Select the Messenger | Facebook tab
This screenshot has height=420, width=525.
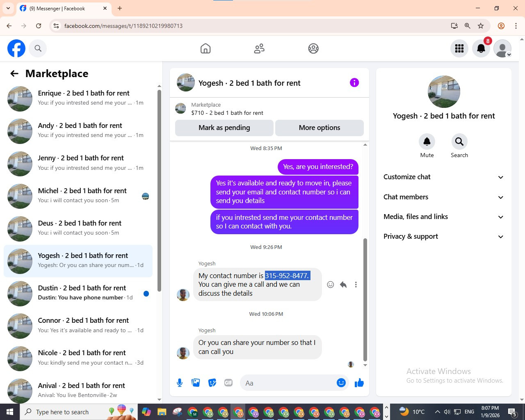[64, 8]
